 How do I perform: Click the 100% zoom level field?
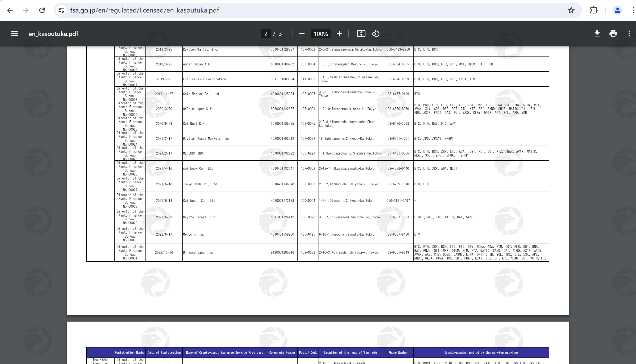[x=321, y=34]
